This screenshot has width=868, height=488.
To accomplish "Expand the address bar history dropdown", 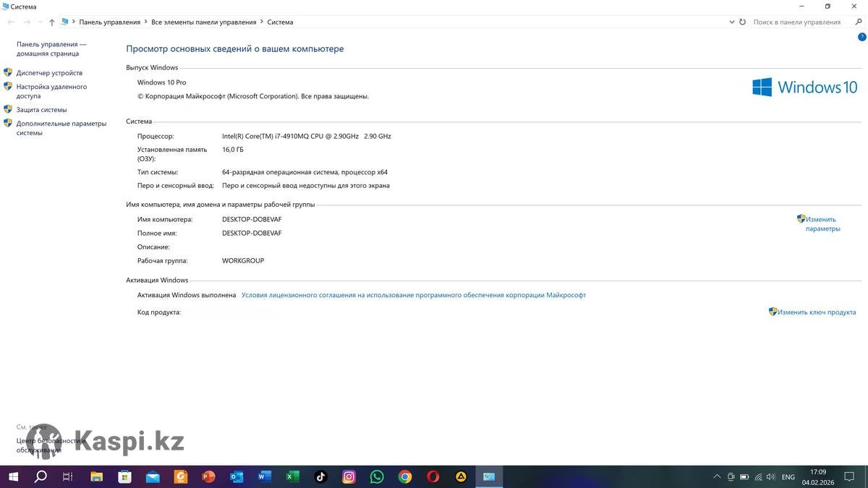I will [731, 22].
